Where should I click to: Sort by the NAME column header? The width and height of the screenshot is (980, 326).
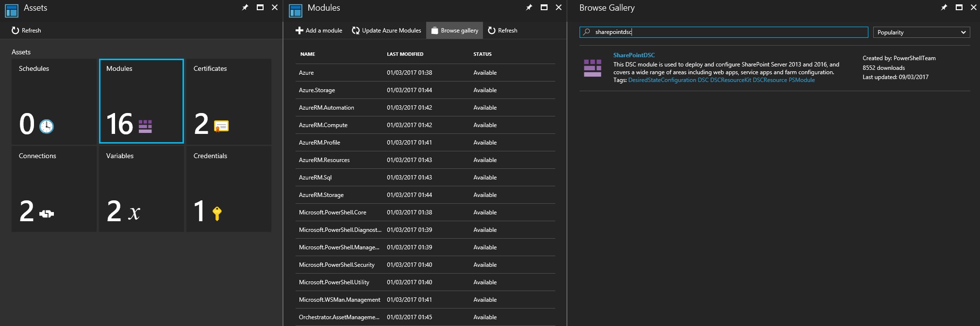(308, 54)
